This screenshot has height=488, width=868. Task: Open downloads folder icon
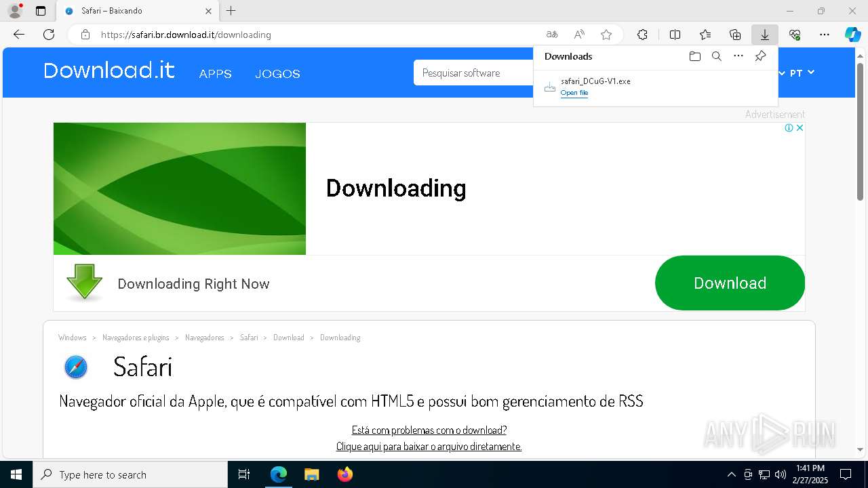tap(694, 56)
